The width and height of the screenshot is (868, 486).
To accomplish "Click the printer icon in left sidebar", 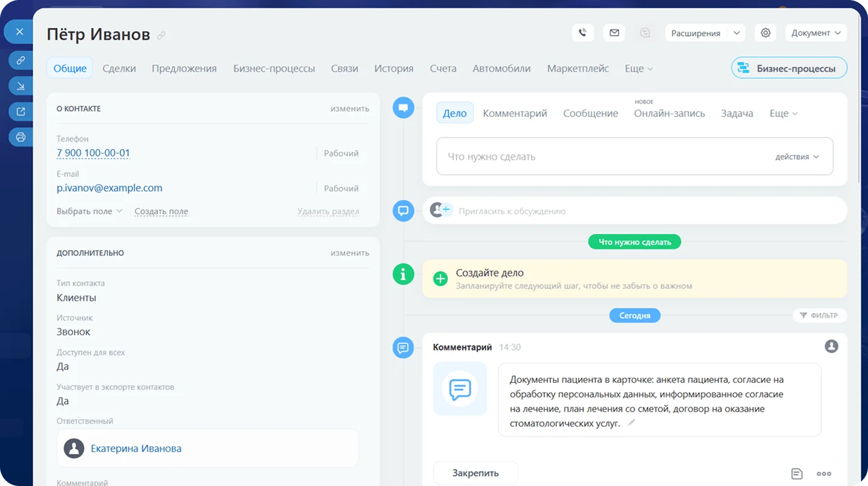I will [x=20, y=137].
